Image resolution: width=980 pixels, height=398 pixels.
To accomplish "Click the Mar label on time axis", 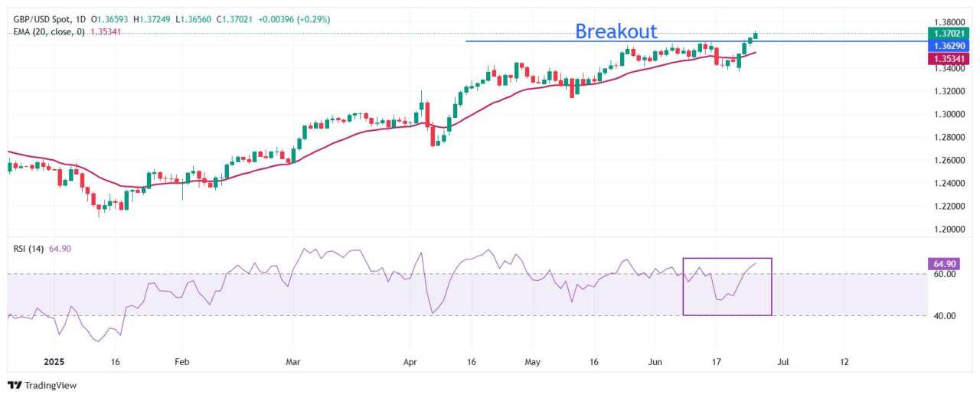I will pyautogui.click(x=293, y=360).
